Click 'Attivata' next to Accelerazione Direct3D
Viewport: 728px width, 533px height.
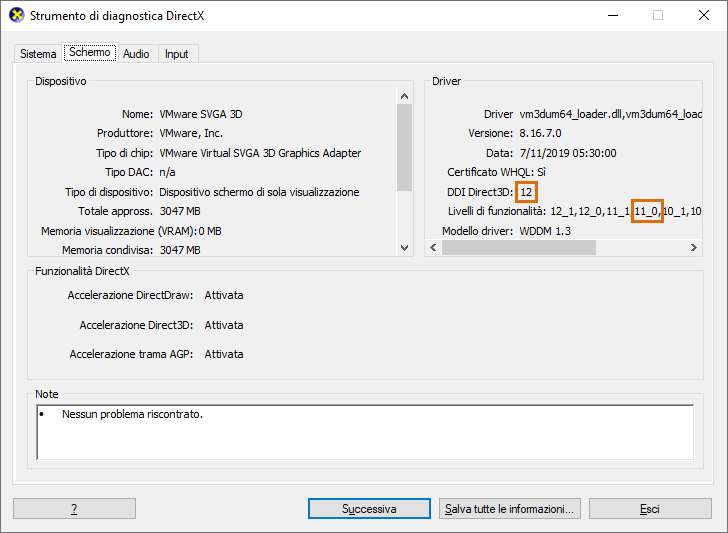pyautogui.click(x=224, y=325)
